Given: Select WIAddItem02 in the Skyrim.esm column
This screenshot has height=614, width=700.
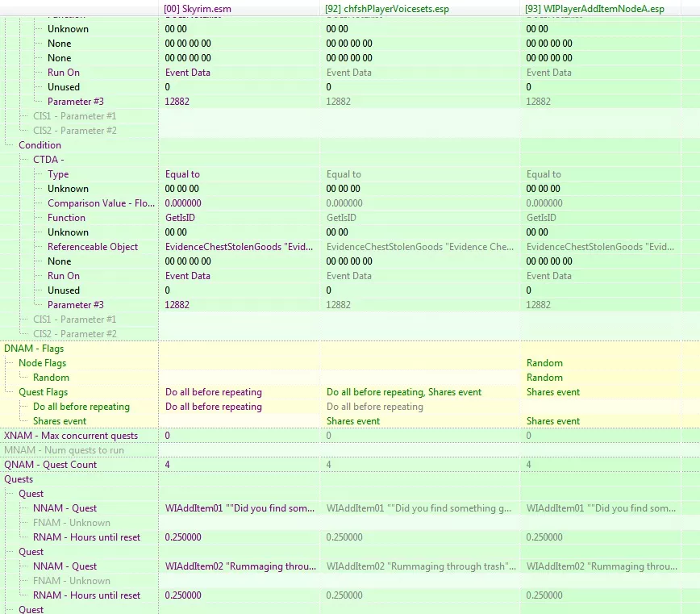Looking at the screenshot, I should [x=240, y=566].
